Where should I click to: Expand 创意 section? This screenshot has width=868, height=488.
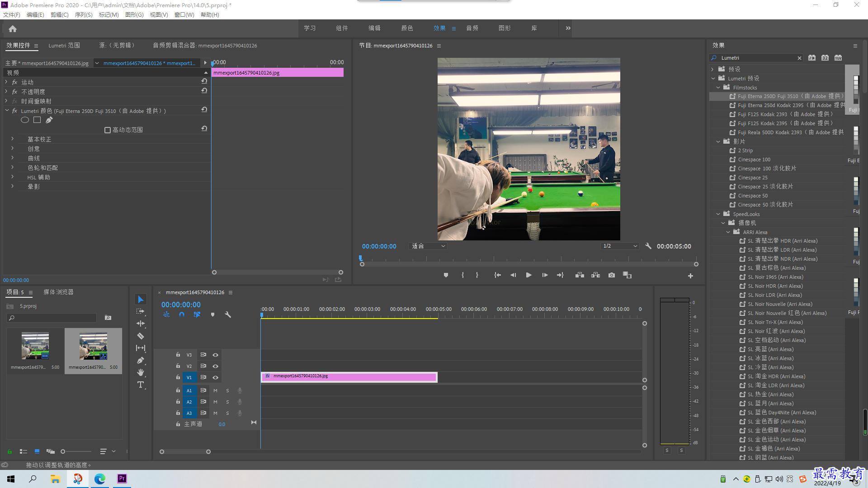tap(12, 149)
